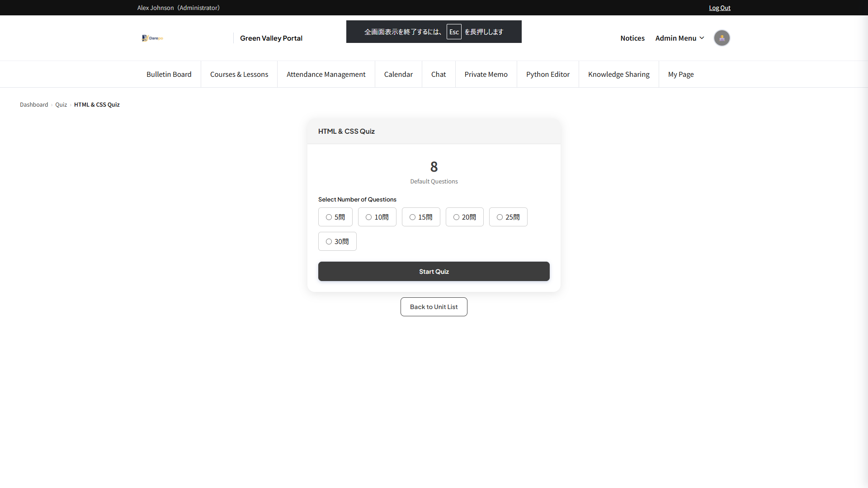Click the Select Number of Questions label
This screenshot has width=868, height=488.
tap(357, 199)
